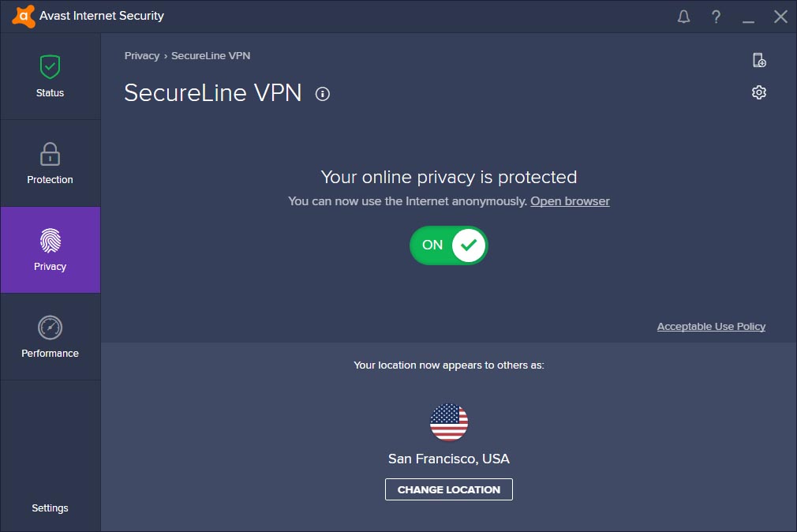797x532 pixels.
Task: Click the Protection padlock icon
Action: (x=50, y=154)
